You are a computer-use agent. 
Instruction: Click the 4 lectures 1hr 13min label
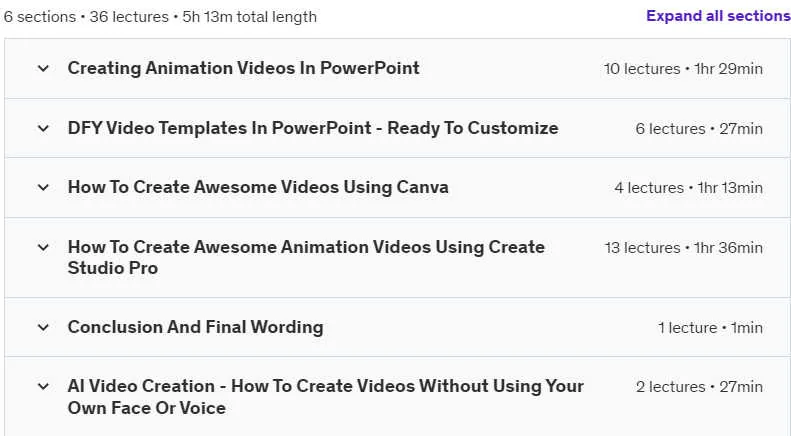click(688, 188)
